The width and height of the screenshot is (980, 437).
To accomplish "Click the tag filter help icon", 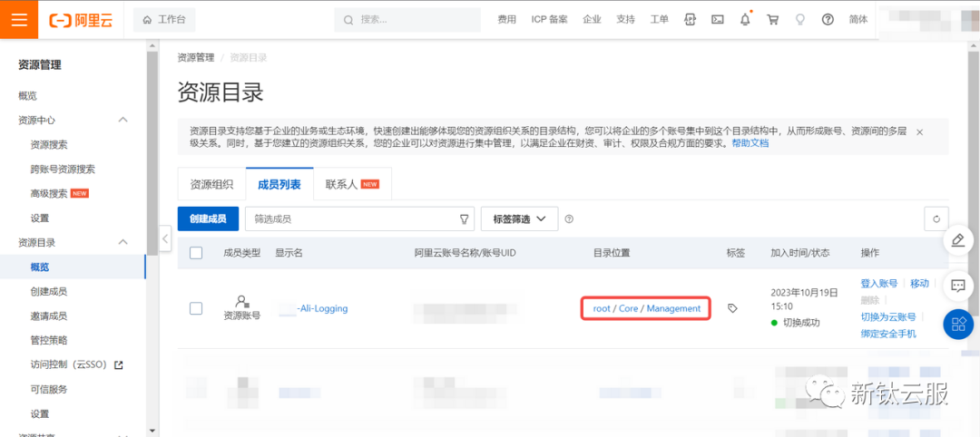I will 569,219.
